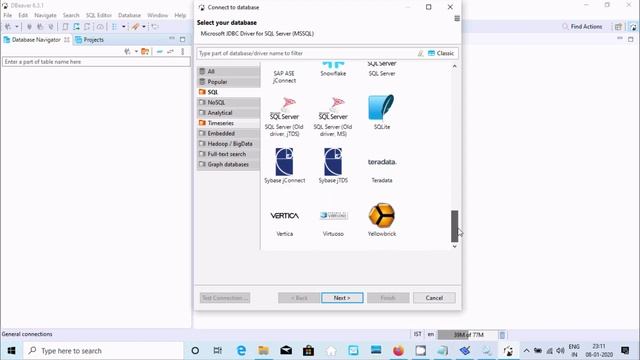Run garbage collector trash icon

502,335
